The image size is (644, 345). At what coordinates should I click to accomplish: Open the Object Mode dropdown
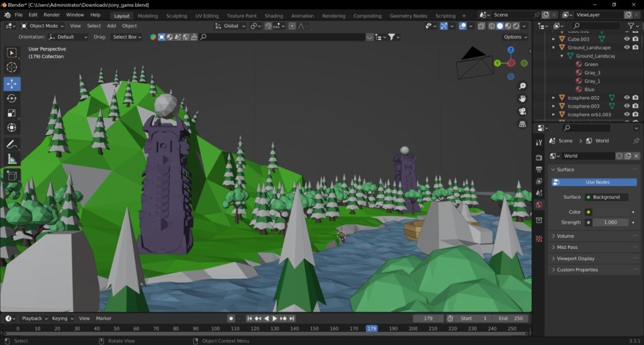(43, 26)
